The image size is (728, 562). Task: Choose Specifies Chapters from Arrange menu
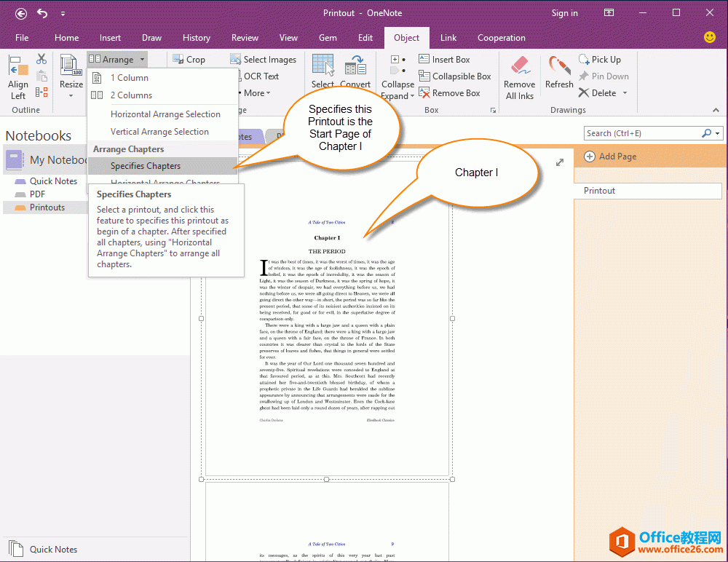pos(146,166)
